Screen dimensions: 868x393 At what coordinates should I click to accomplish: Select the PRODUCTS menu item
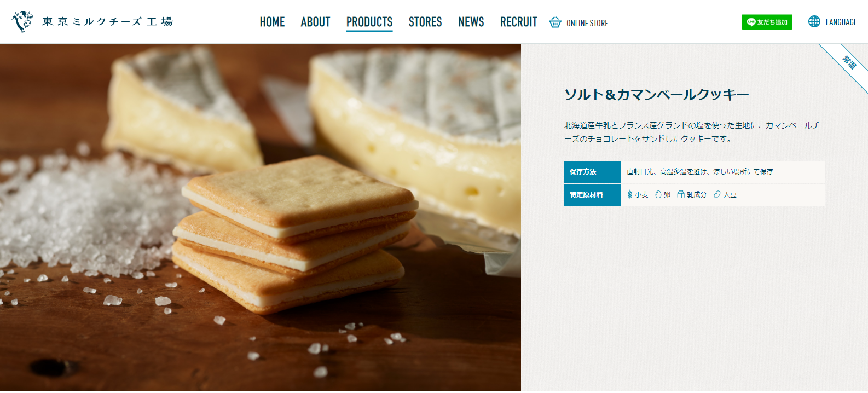369,22
